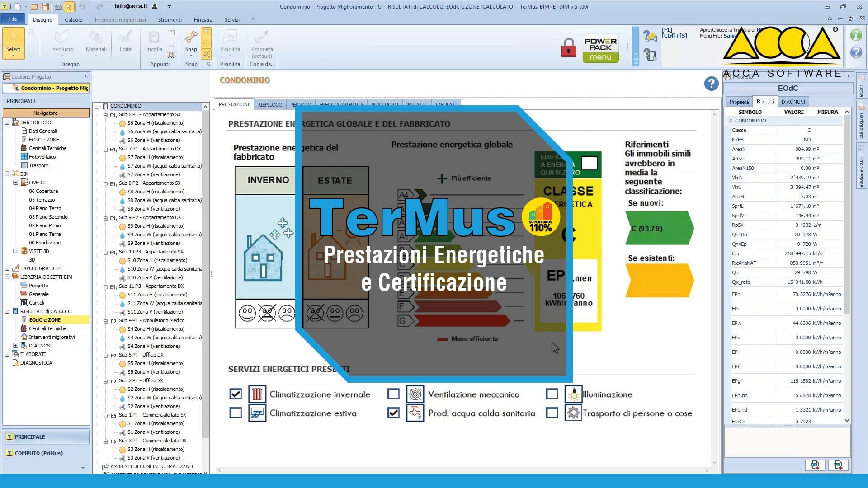Click the green info icon
Viewport: 868px width, 488px height.
pos(855,35)
